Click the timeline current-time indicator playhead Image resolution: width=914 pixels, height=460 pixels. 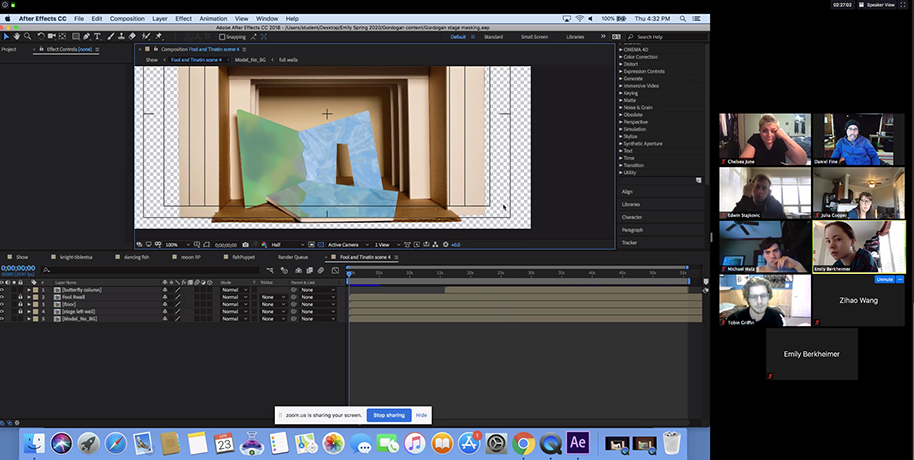[x=349, y=275]
